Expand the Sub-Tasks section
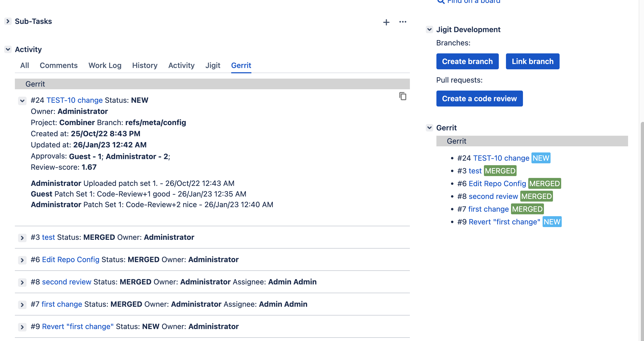Image resolution: width=644 pixels, height=341 pixels. (8, 21)
